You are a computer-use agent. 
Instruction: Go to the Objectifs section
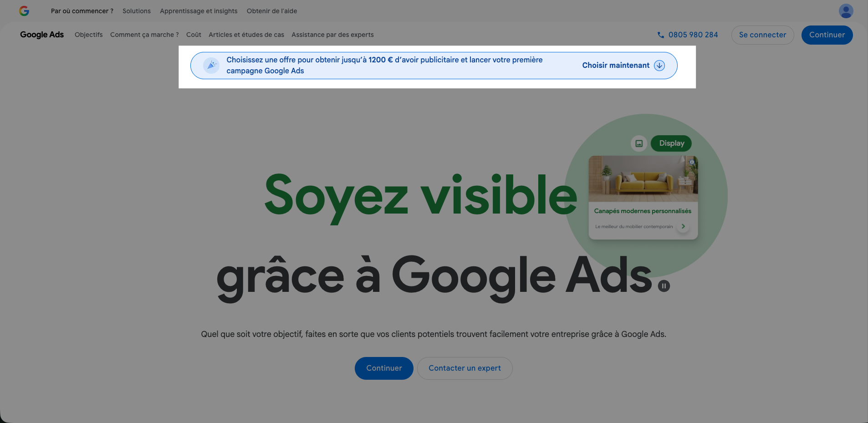click(x=89, y=35)
